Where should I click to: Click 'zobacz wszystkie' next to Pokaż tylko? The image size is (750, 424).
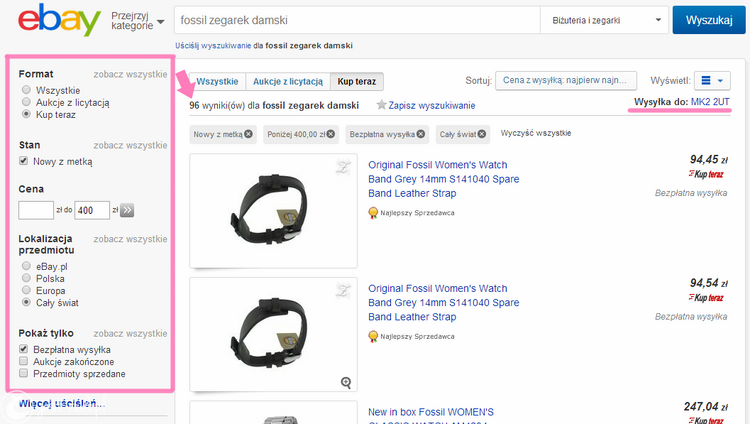(x=130, y=333)
